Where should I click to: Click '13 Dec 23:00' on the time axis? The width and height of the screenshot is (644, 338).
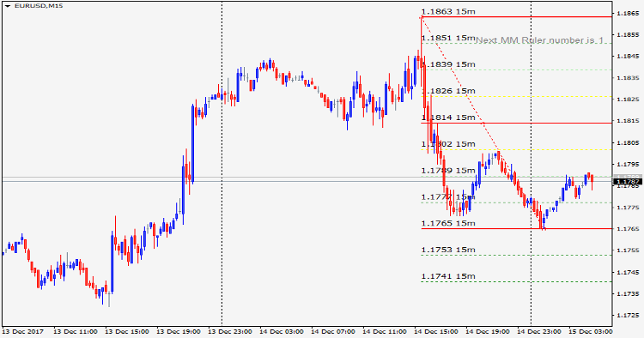[x=230, y=331]
